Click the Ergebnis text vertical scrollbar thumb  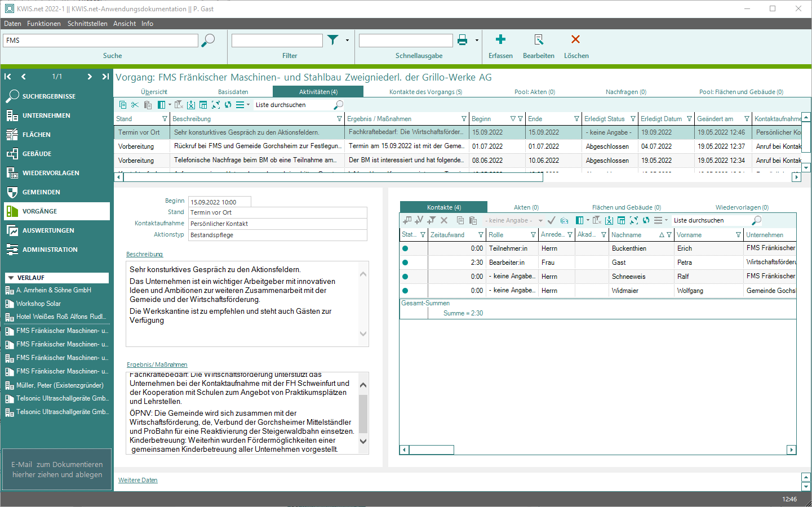point(363,414)
